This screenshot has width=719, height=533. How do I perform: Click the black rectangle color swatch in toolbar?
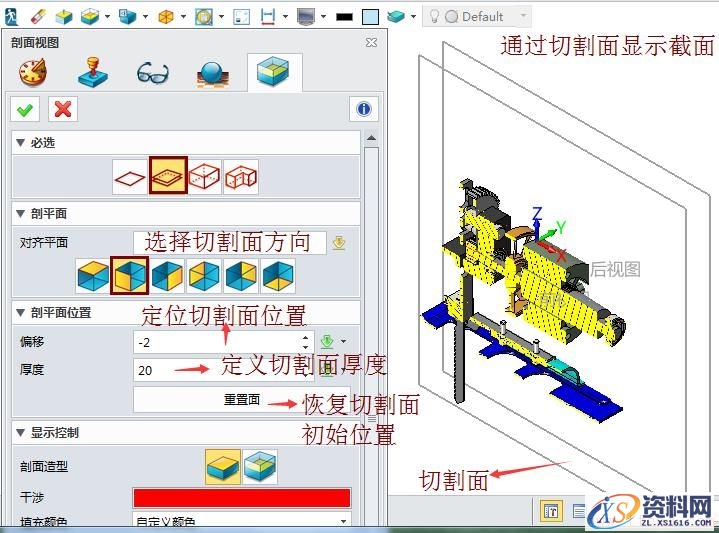pyautogui.click(x=344, y=17)
